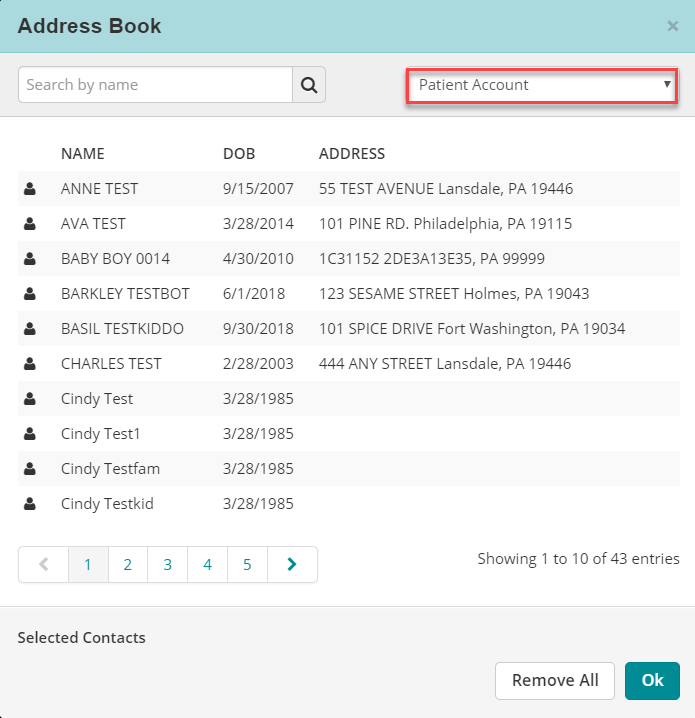Click the Showing 1 to 10 of 43 entries text
Viewport: 695px width, 718px height.
coord(578,559)
